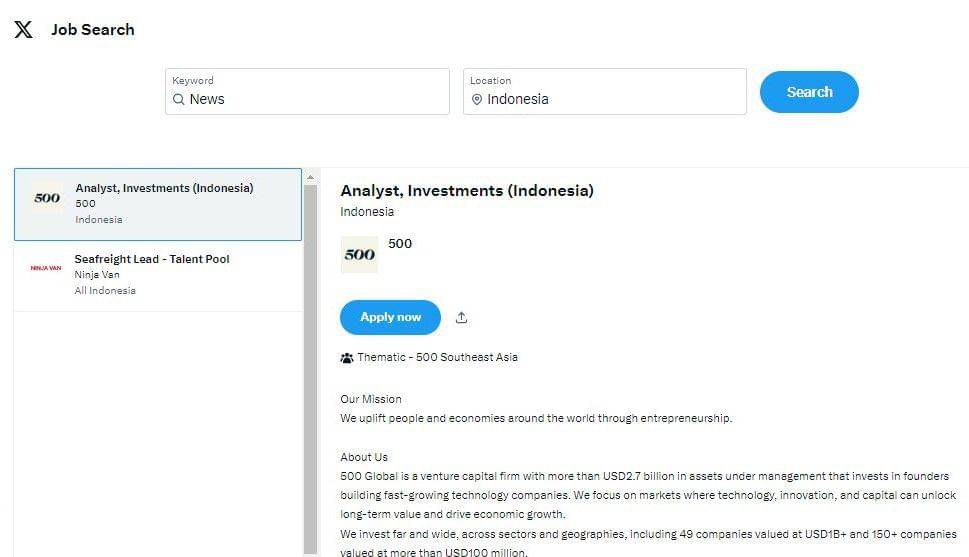Click the 500 company logo in the job details
The height and width of the screenshot is (557, 969).
pyautogui.click(x=359, y=254)
